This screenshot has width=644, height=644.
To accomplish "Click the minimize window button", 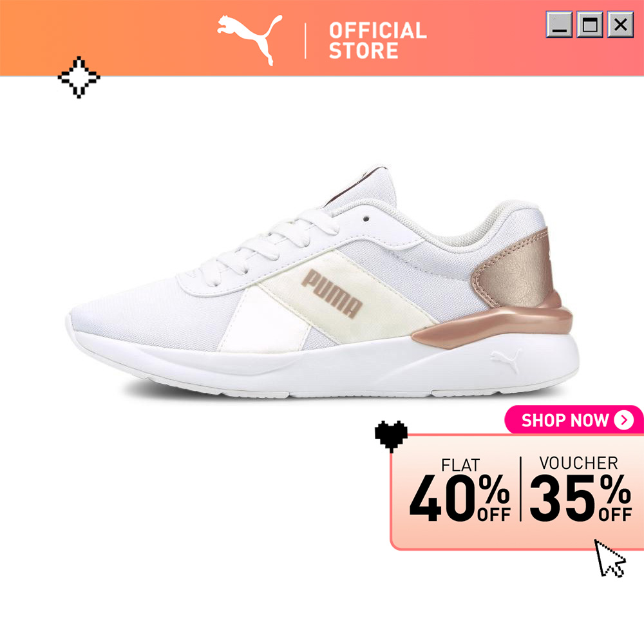I will 559,24.
